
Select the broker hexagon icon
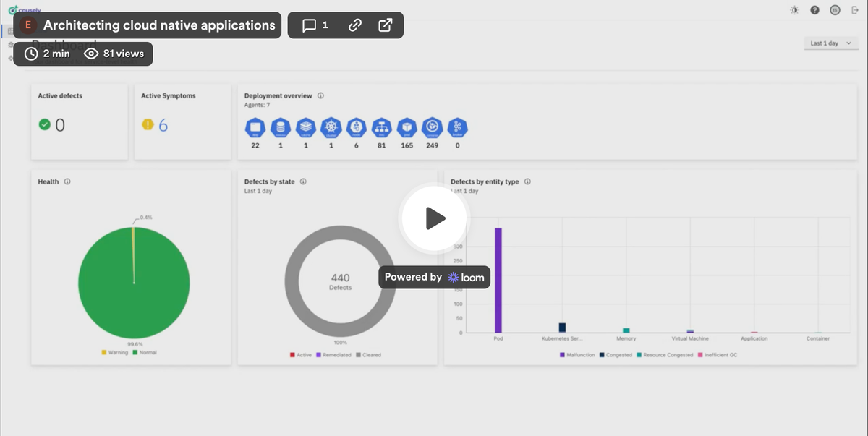457,126
